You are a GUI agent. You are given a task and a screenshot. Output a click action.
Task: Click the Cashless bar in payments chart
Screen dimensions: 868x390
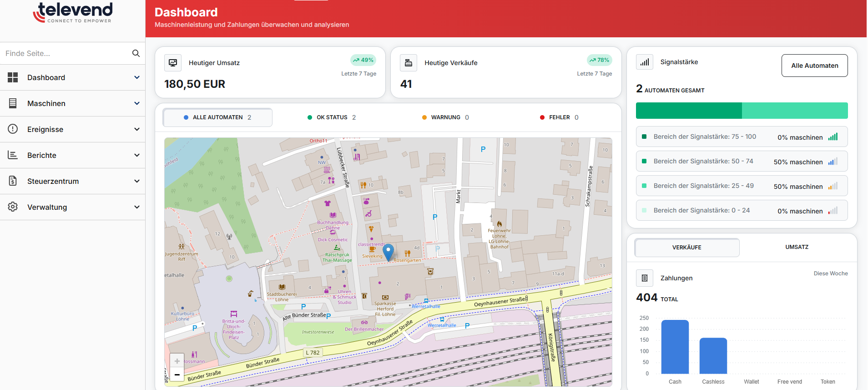713,356
